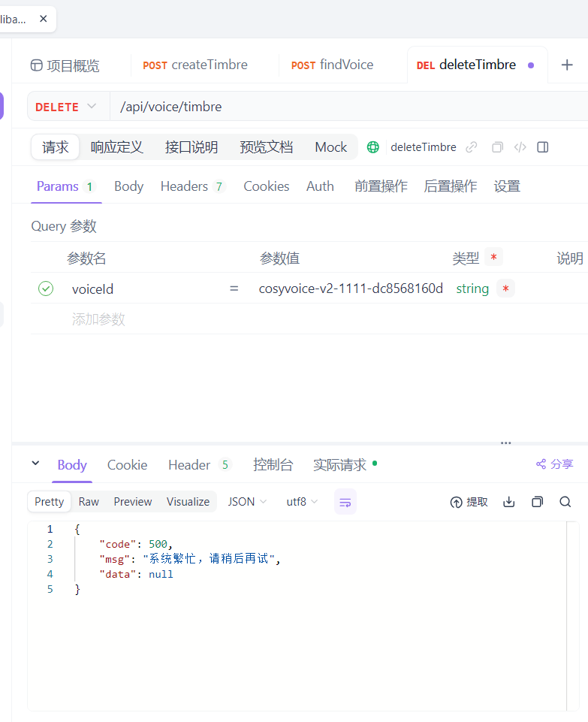Switch to the request Body tab
This screenshot has width=588, height=722.
[129, 186]
